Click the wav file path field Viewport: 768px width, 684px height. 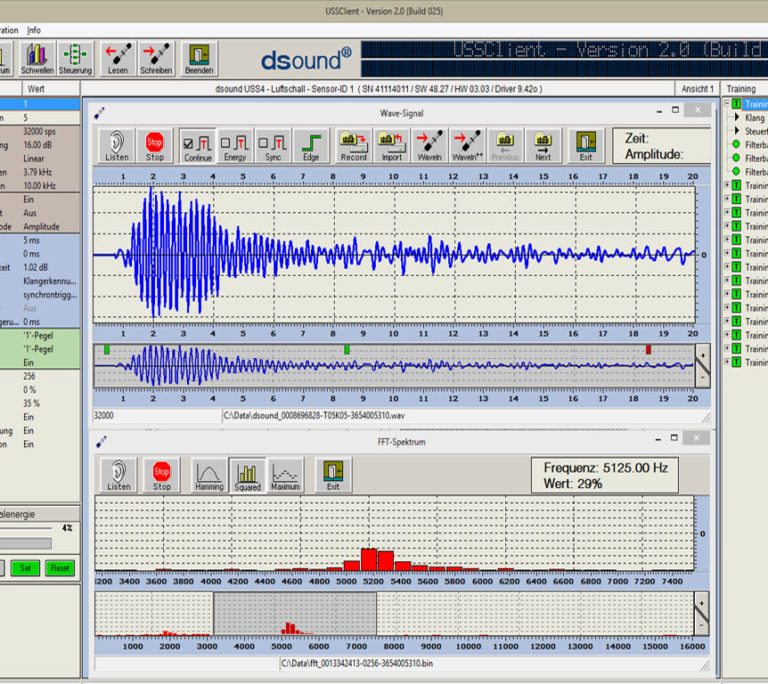461,415
